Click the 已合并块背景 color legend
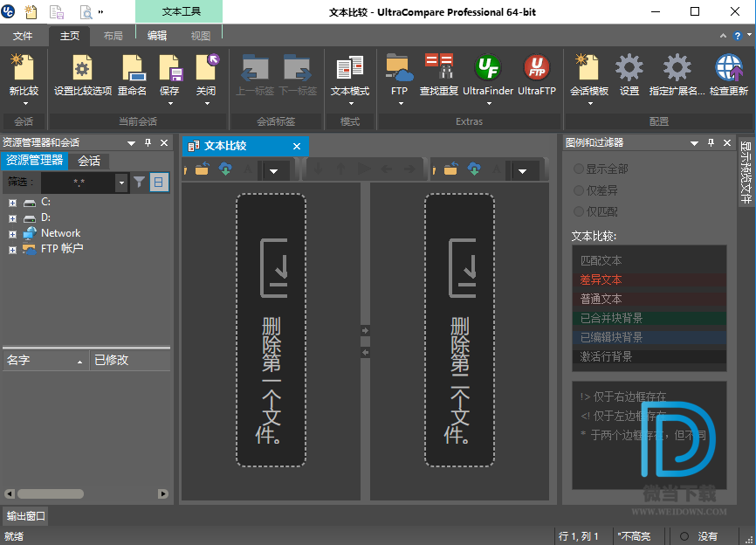Viewport: 756px width, 545px height. tap(649, 318)
